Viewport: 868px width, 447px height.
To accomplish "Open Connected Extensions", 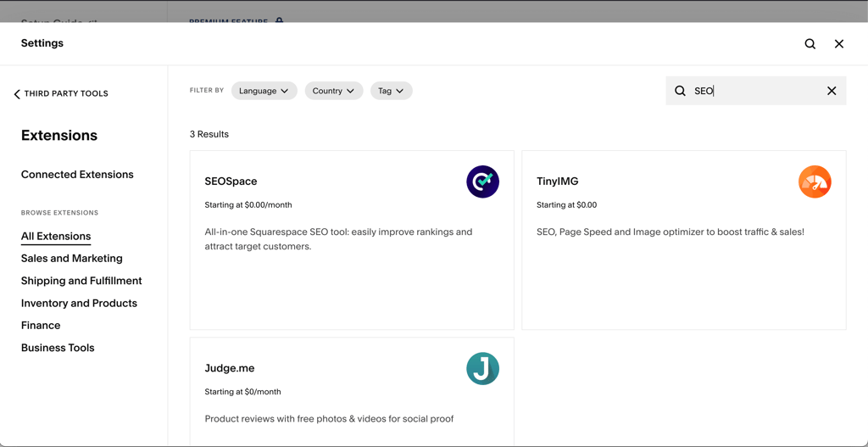I will pos(77,175).
